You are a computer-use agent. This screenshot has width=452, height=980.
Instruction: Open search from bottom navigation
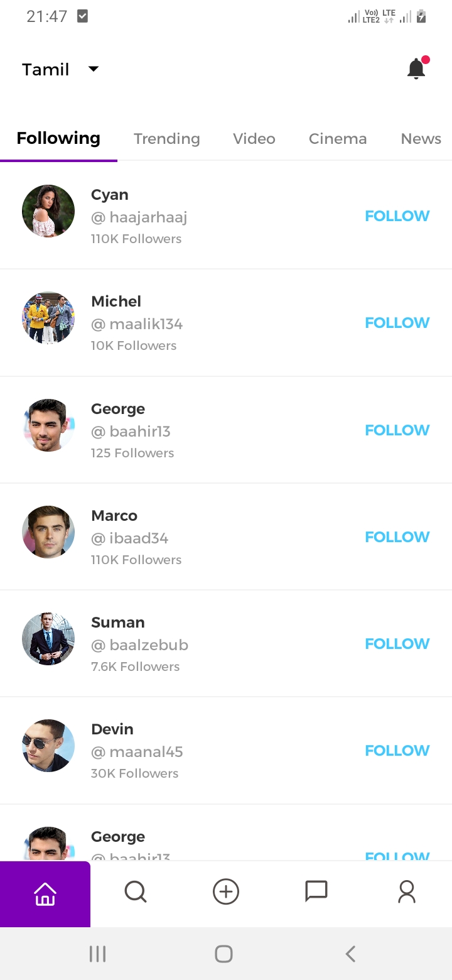point(136,891)
